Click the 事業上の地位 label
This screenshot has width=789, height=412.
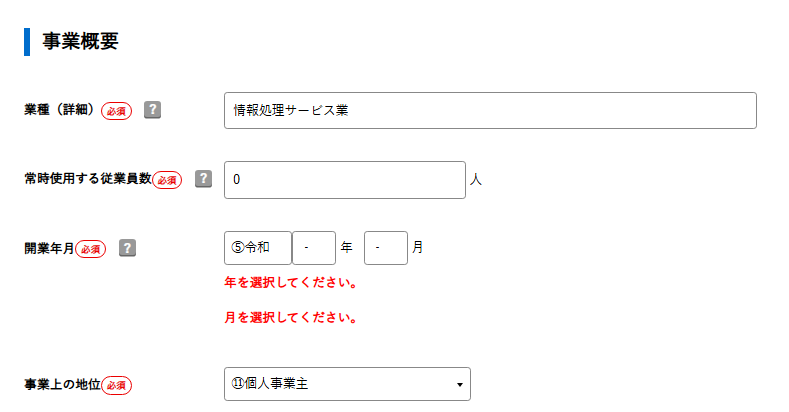pyautogui.click(x=62, y=384)
